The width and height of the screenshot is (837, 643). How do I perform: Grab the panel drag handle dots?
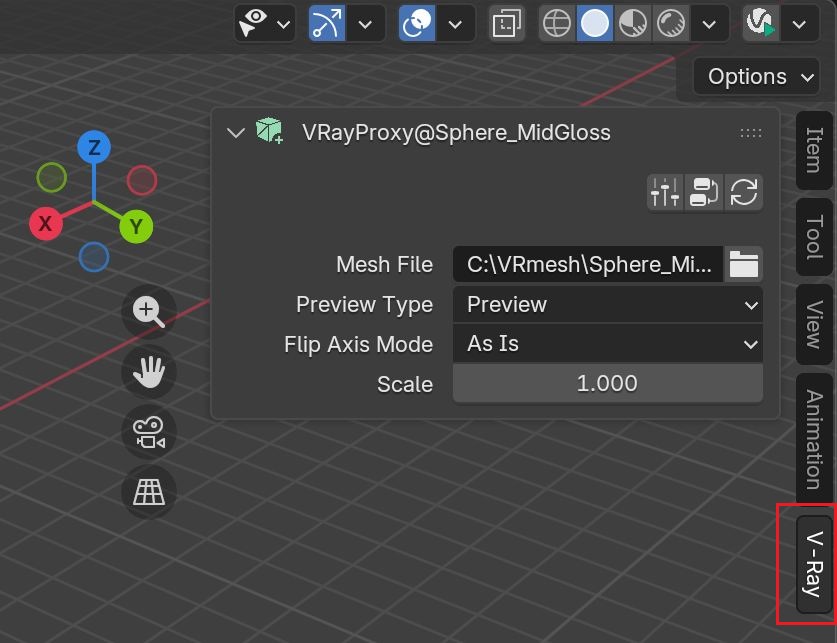(751, 133)
